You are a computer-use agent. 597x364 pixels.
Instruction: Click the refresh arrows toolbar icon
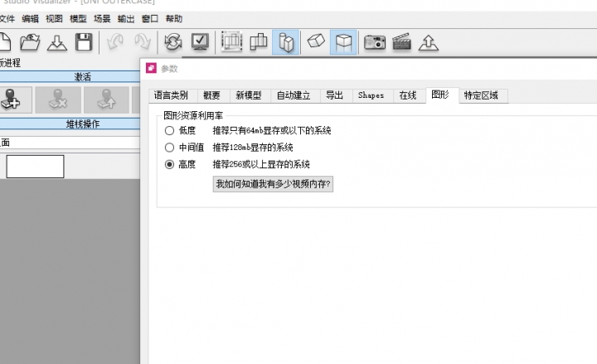pos(173,41)
